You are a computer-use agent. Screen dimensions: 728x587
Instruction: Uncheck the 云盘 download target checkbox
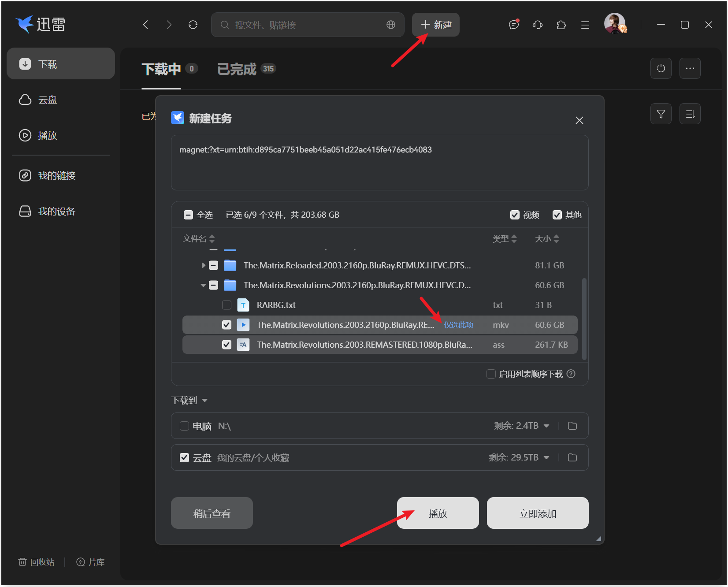185,457
